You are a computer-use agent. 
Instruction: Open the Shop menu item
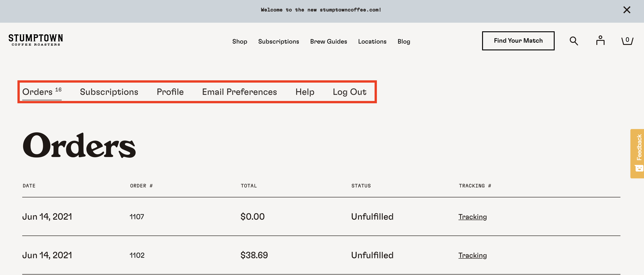pos(239,41)
